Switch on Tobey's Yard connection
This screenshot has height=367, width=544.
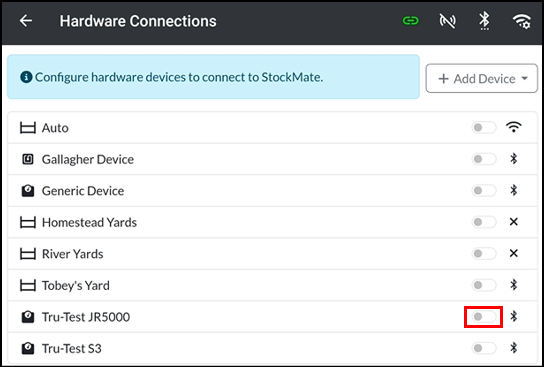[x=484, y=285]
